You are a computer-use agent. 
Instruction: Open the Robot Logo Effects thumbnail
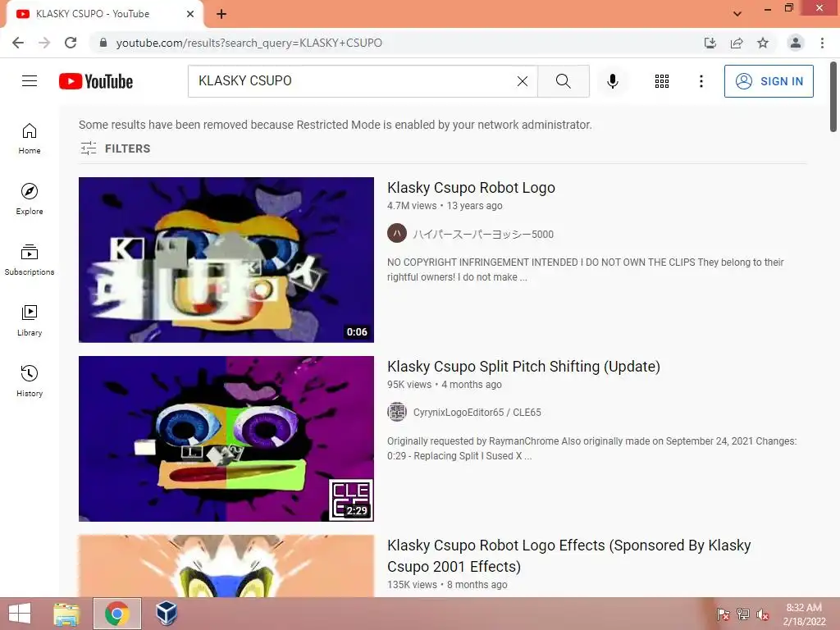pos(226,566)
